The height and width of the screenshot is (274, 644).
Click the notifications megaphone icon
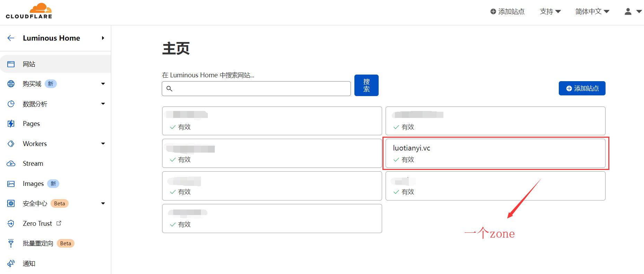[11, 264]
